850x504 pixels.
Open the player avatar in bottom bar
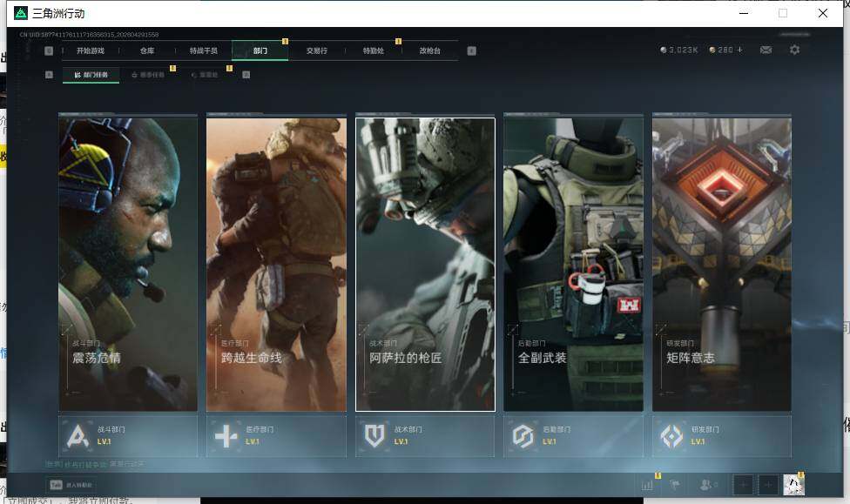[x=793, y=485]
